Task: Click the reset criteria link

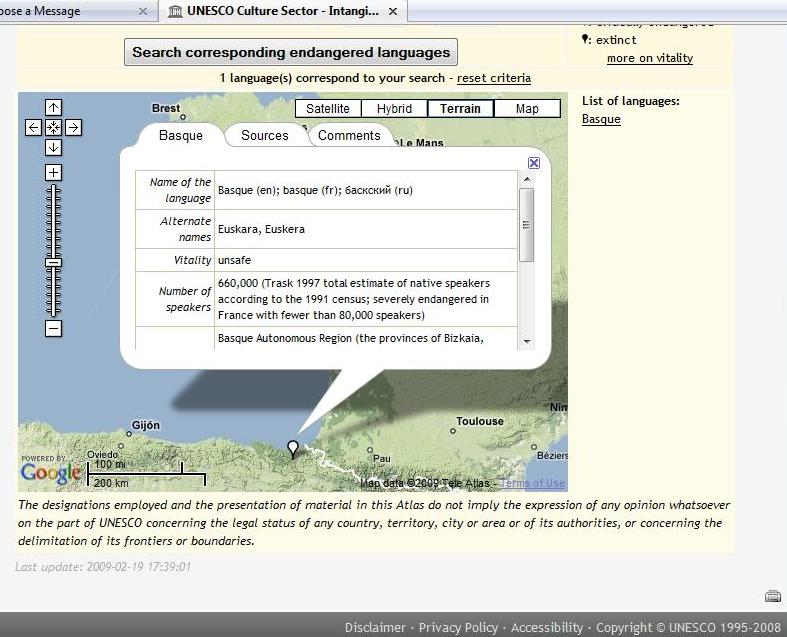Action: (494, 78)
